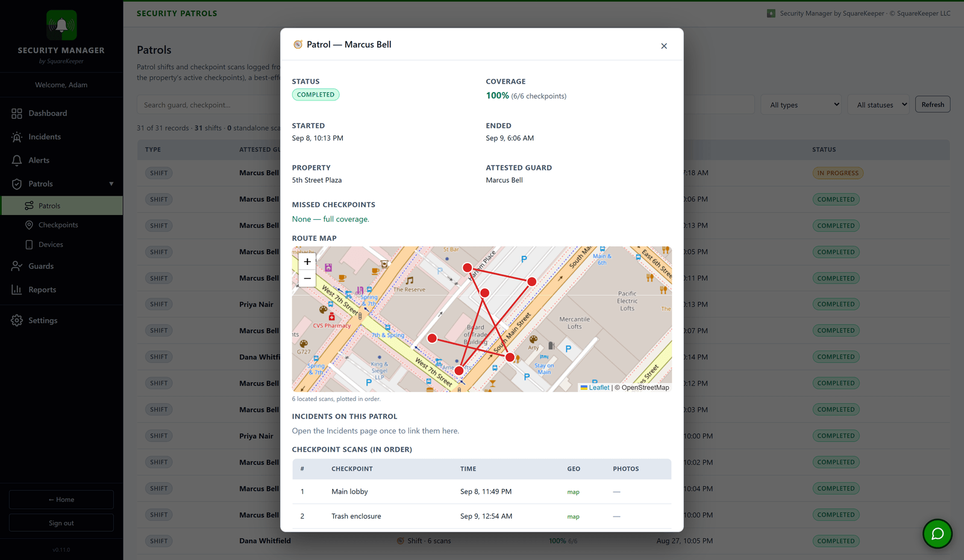
Task: Select the Patrols submenu item
Action: pos(62,205)
